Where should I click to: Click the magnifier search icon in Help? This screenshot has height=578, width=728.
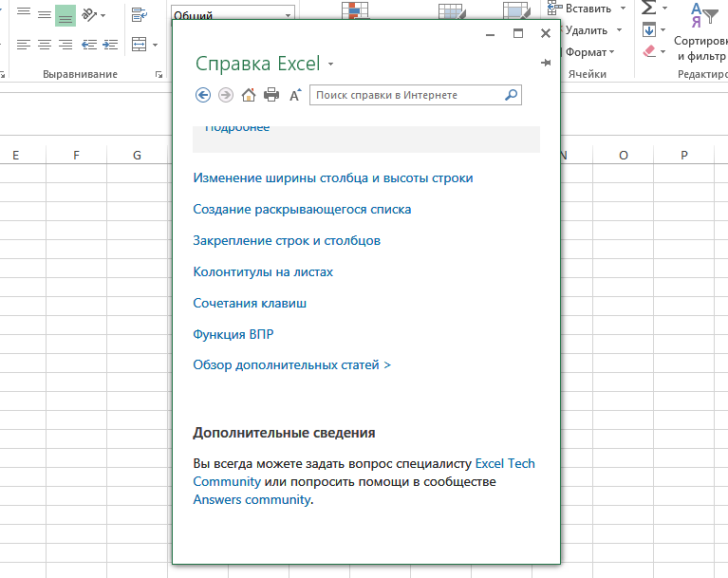point(511,95)
